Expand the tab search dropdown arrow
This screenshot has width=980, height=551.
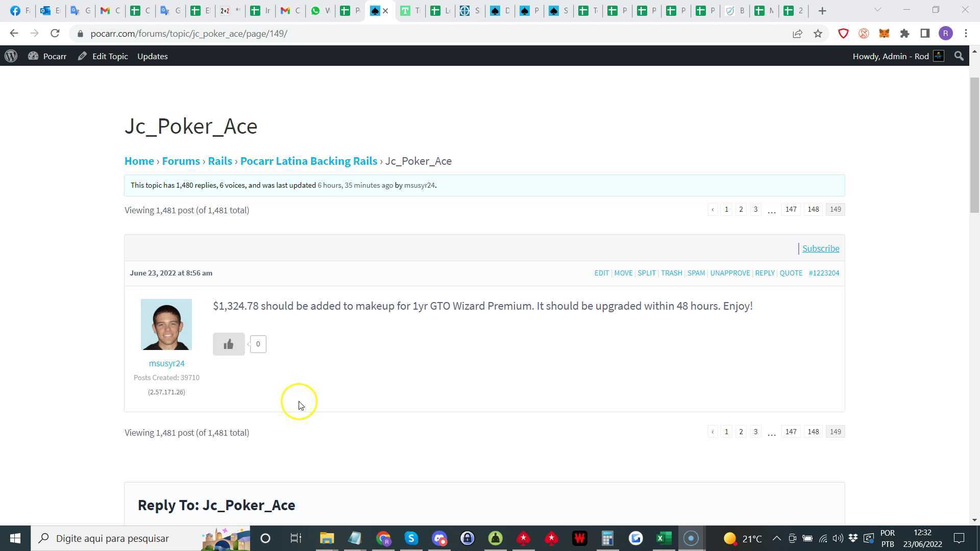[x=877, y=10]
